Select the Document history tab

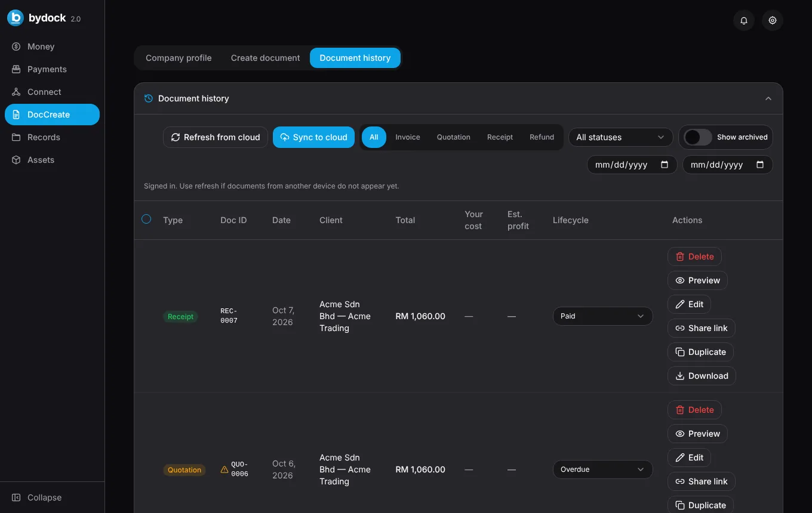click(355, 58)
